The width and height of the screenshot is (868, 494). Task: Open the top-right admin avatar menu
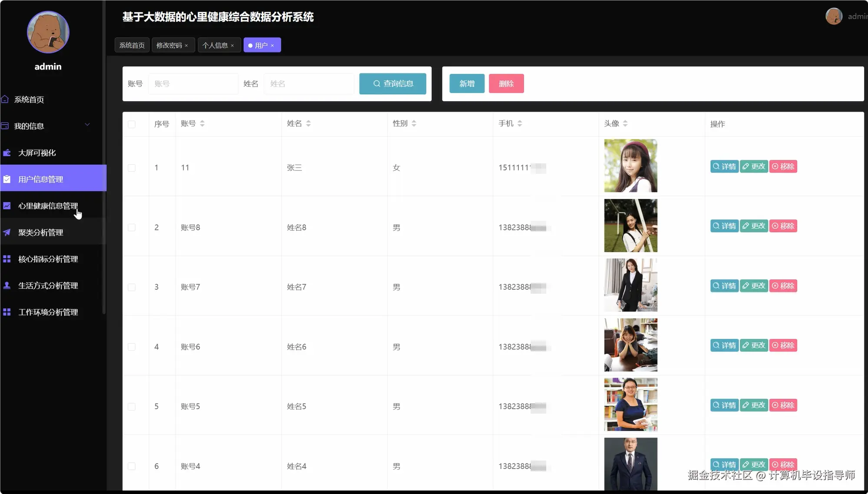pos(834,17)
